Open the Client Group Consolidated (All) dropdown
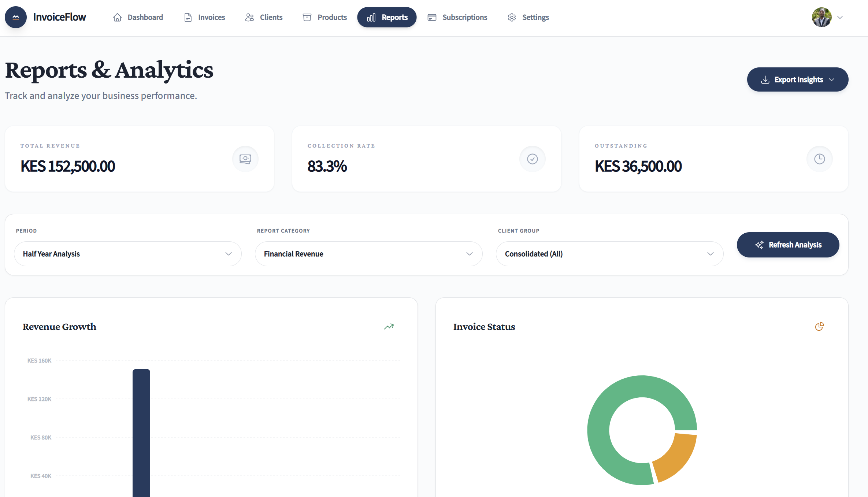Viewport: 868px width, 497px height. [x=609, y=254]
